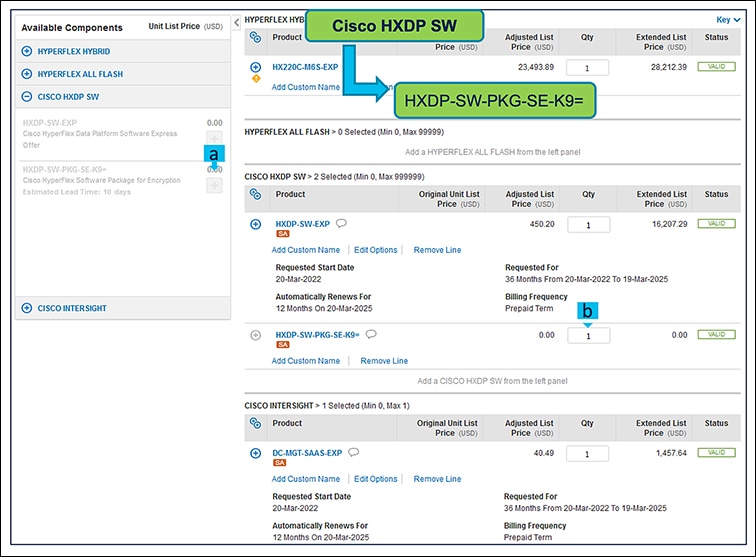Click Add Custom Name under DC-MGT-SAAS-EXP
Image resolution: width=756 pixels, height=557 pixels.
point(306,479)
